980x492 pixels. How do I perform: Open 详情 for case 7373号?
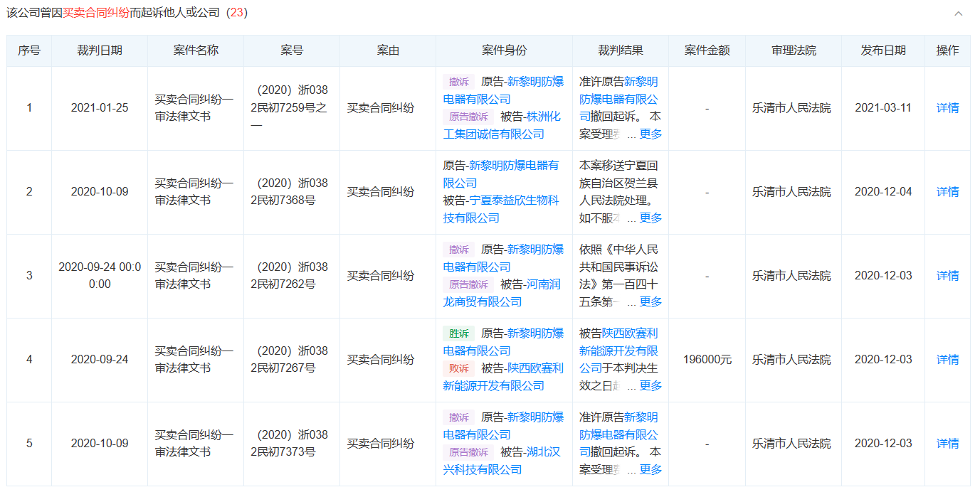pyautogui.click(x=947, y=444)
